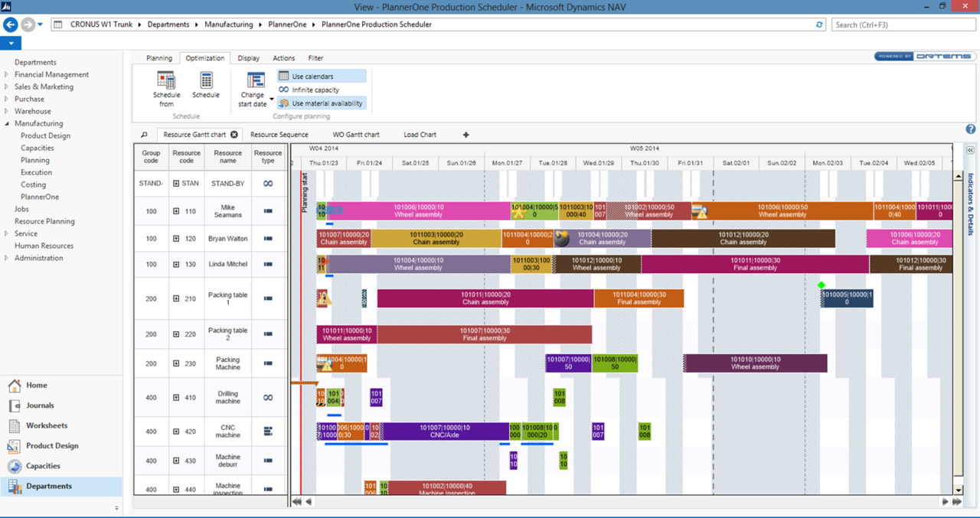Screen dimensions: 980x518
Task: Click the Schedule from icon
Action: coord(166,80)
